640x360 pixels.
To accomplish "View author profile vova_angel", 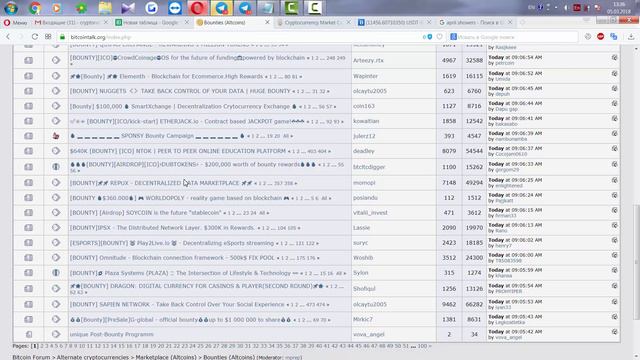I will point(369,334).
